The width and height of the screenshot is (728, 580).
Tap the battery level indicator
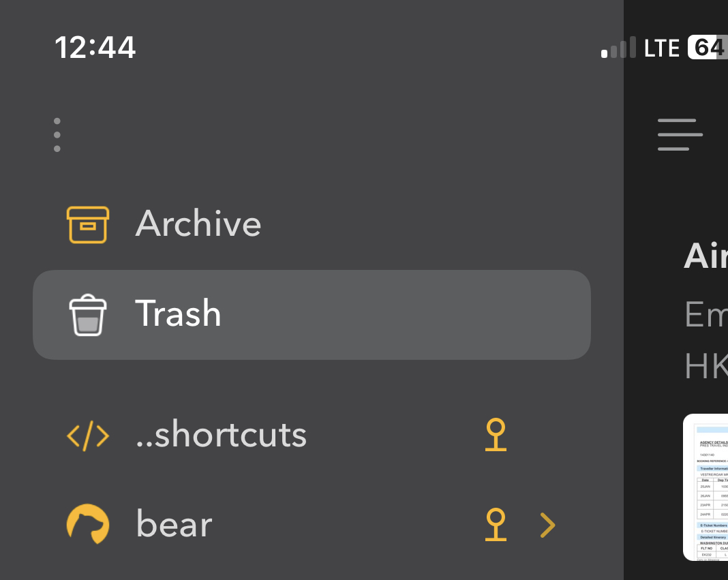708,48
